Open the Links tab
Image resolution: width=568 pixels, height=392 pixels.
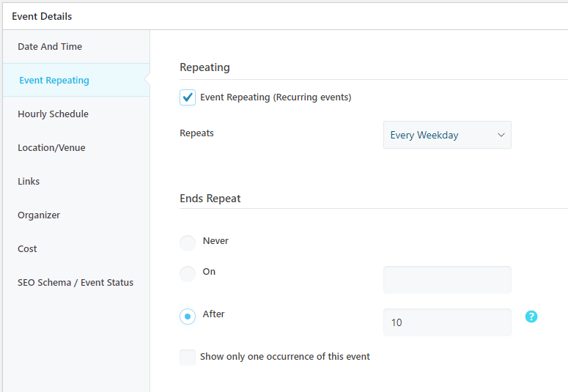click(x=29, y=182)
